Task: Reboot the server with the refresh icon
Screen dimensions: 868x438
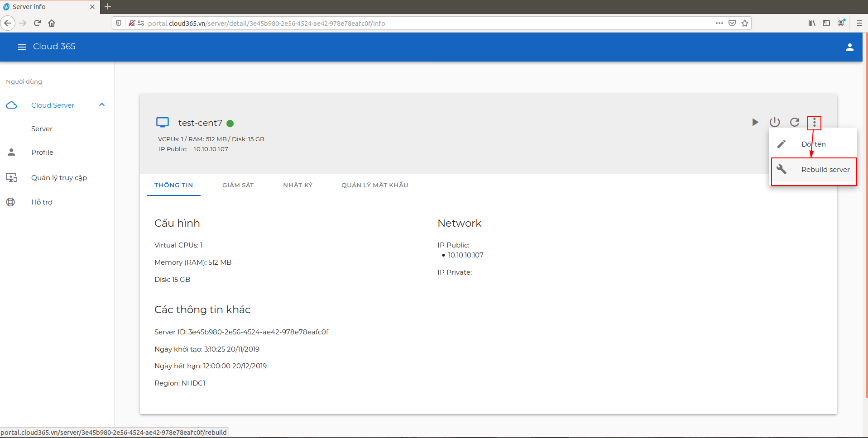Action: tap(795, 122)
